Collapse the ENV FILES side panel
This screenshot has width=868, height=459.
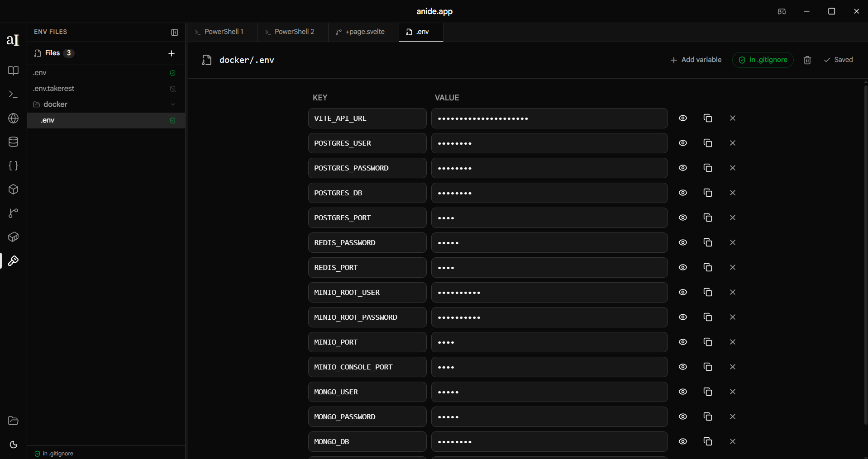174,32
